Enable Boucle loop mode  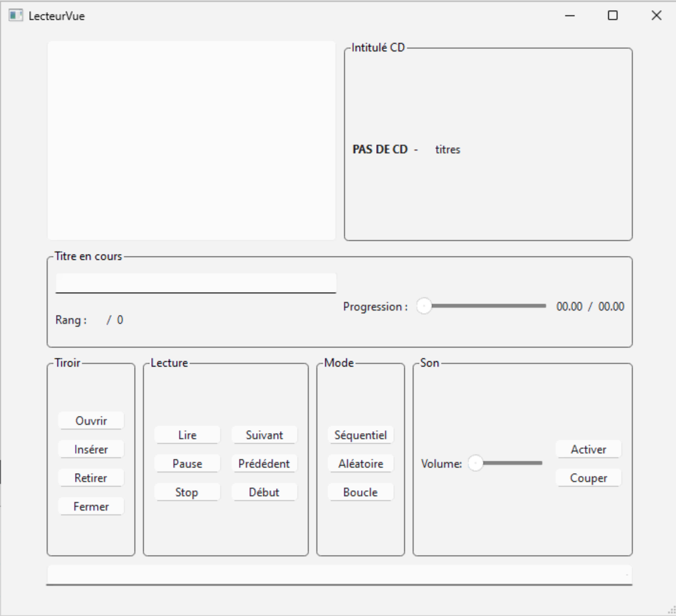click(360, 492)
